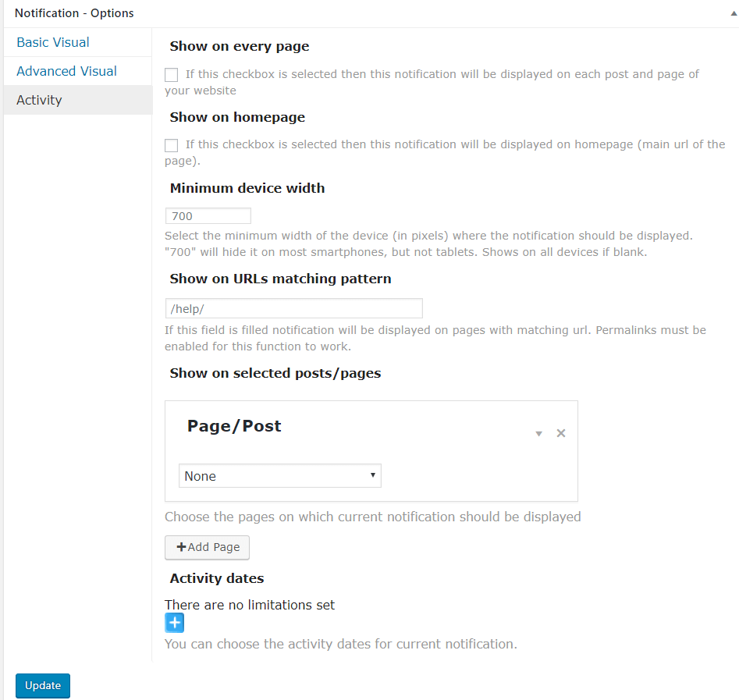739x700 pixels.
Task: Click the Page/Post box heading
Action: (234, 426)
